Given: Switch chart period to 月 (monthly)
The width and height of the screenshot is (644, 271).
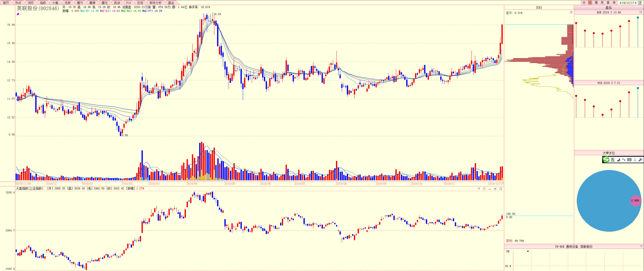Looking at the screenshot, I should pyautogui.click(x=602, y=3).
